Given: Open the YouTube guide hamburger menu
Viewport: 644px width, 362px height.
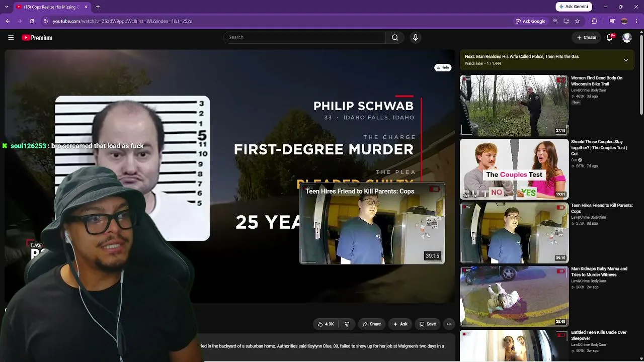Looking at the screenshot, I should [x=11, y=38].
